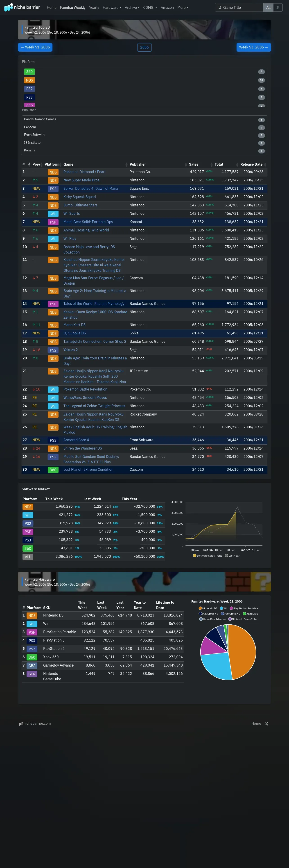This screenshot has height=868, width=289.
Task: Filter by publisher Capcom
Action: point(144,127)
